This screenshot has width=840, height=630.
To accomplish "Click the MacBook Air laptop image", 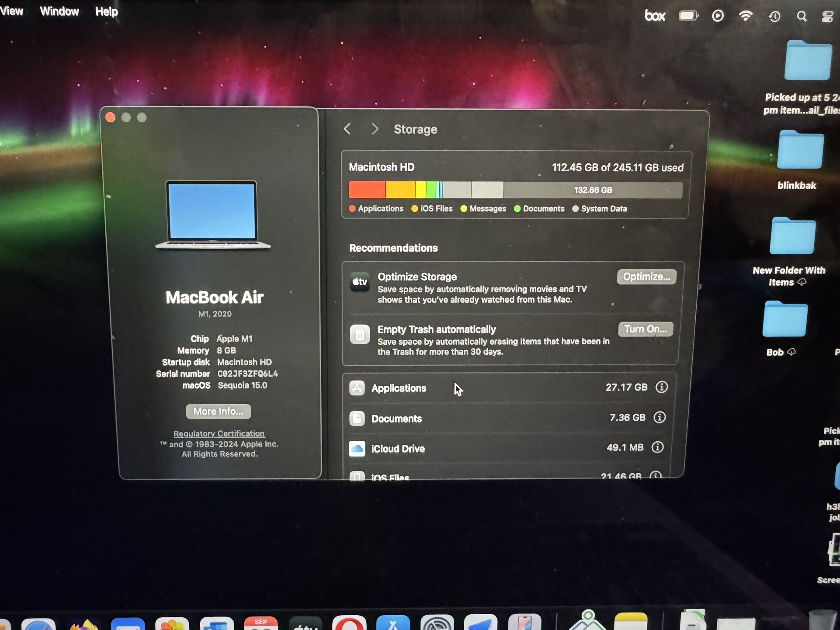I will point(213,215).
